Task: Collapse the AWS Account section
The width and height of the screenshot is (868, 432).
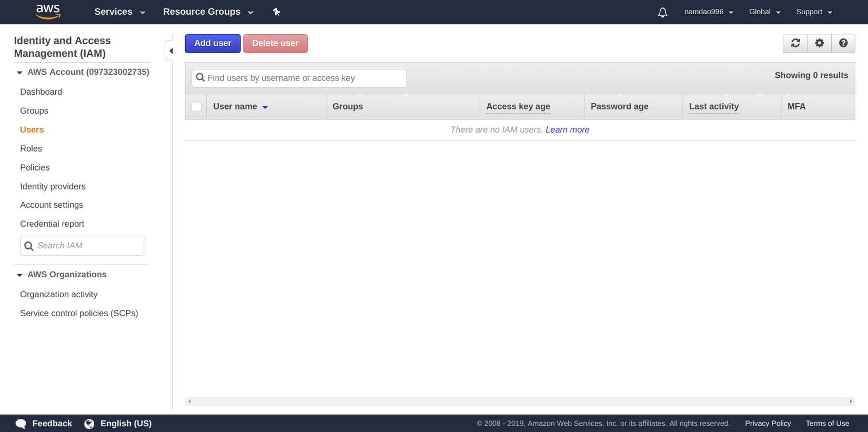Action: click(x=19, y=72)
